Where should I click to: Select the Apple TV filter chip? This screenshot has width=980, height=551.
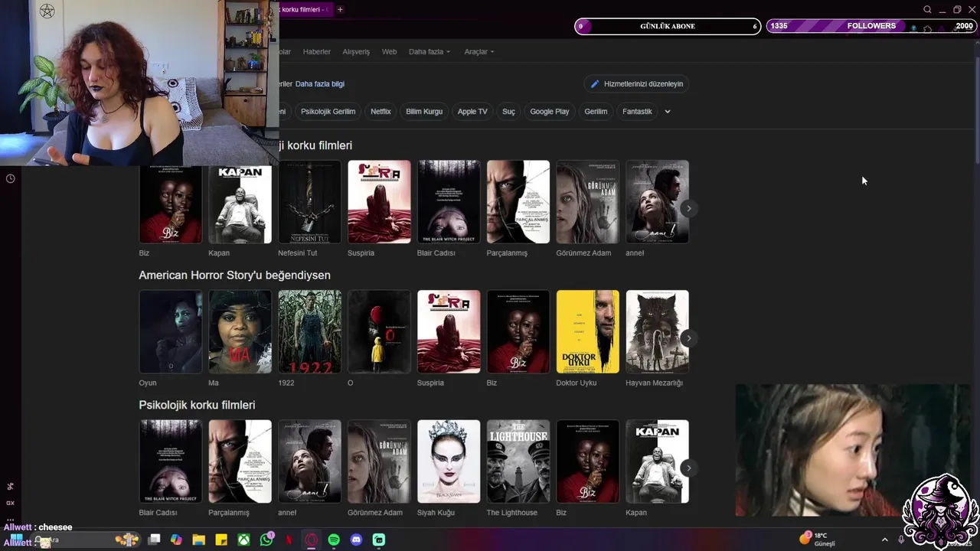tap(472, 112)
